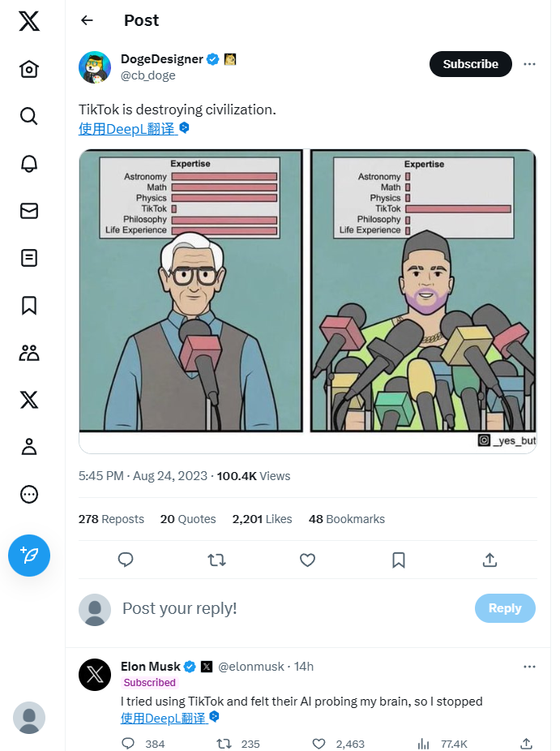The height and width of the screenshot is (751, 560).
Task: Open Explore search in sidebar
Action: coord(29,116)
